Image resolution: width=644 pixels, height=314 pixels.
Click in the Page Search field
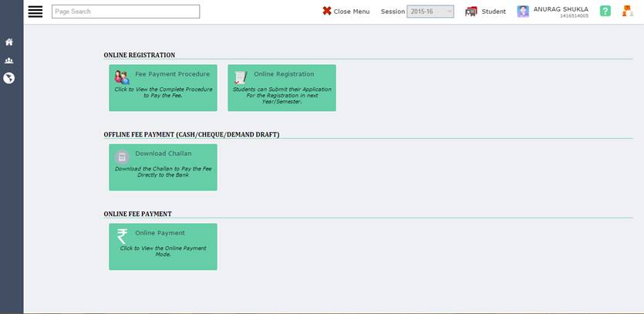[126, 12]
